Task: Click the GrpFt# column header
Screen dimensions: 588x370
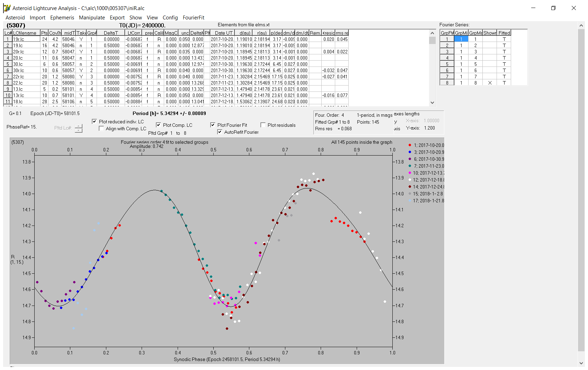Action: 447,33
